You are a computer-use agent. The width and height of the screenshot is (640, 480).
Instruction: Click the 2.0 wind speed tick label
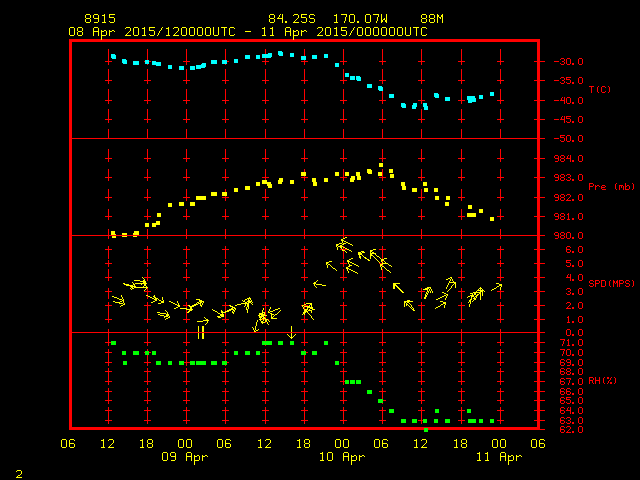click(x=574, y=306)
